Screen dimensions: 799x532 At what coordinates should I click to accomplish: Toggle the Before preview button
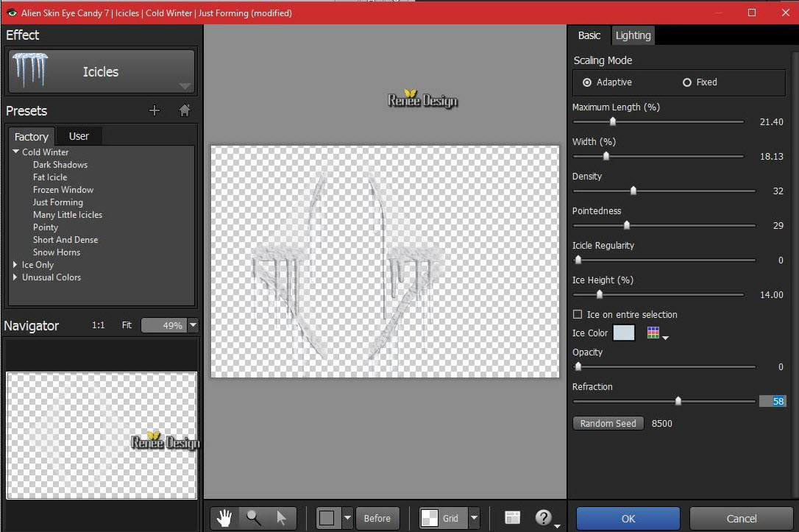pos(377,518)
